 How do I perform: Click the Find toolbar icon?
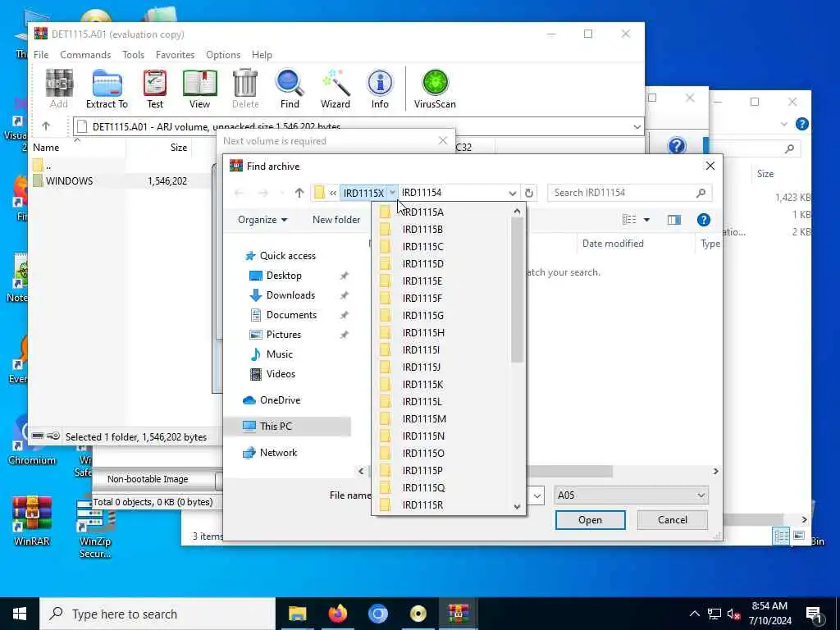(x=290, y=89)
